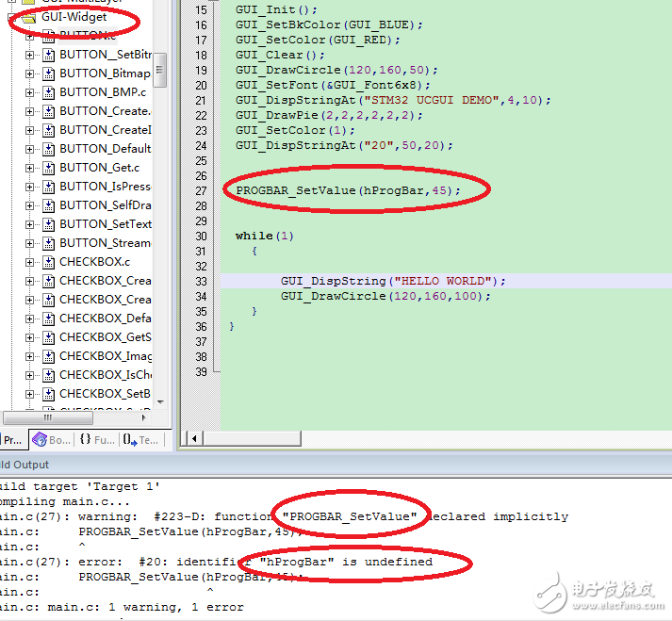Switch to the Books tab
Viewport: 672px width, 621px height.
(x=52, y=440)
